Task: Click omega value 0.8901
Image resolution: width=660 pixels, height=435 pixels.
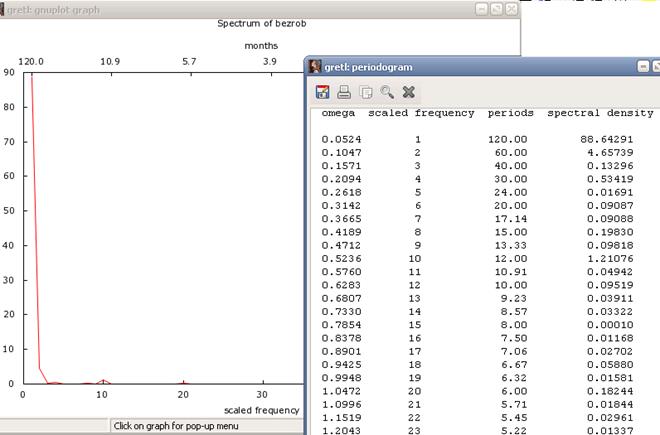Action: [341, 352]
